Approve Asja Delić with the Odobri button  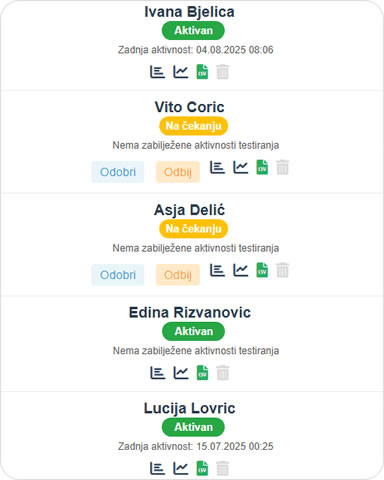[118, 275]
